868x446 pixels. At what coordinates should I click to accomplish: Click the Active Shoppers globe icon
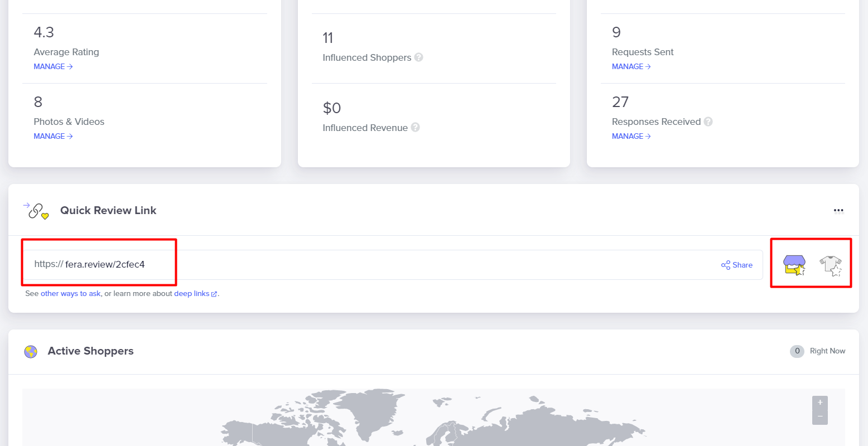click(x=31, y=351)
